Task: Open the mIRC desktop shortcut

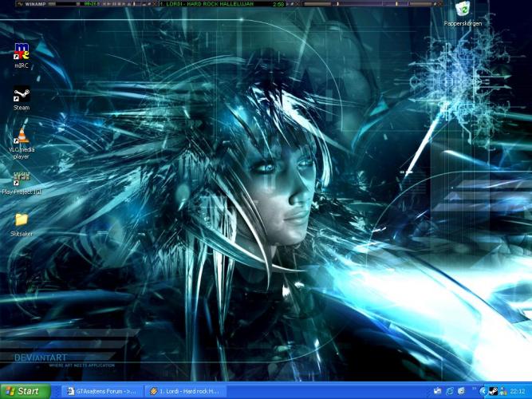Action: coord(22,53)
